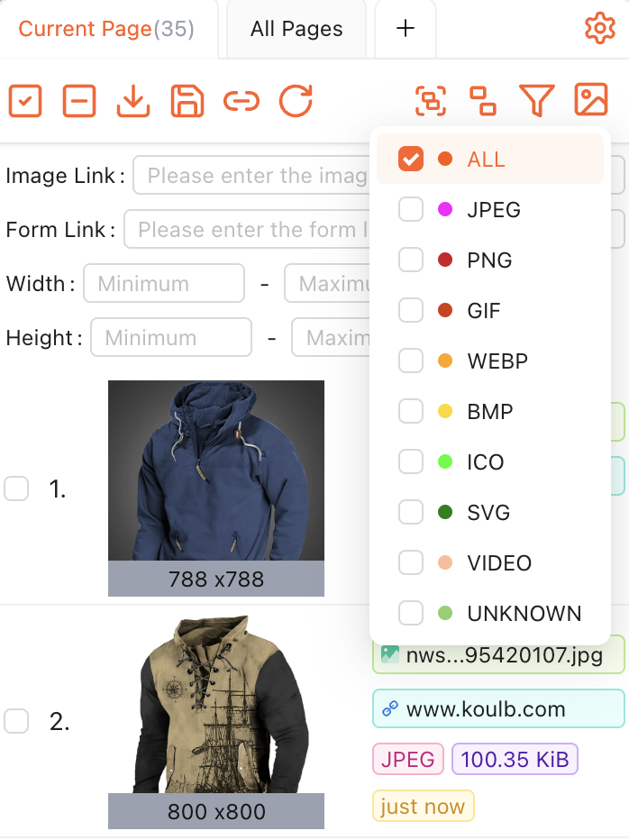This screenshot has width=629, height=840.
Task: Select SVG in the format dropdown
Action: point(490,512)
